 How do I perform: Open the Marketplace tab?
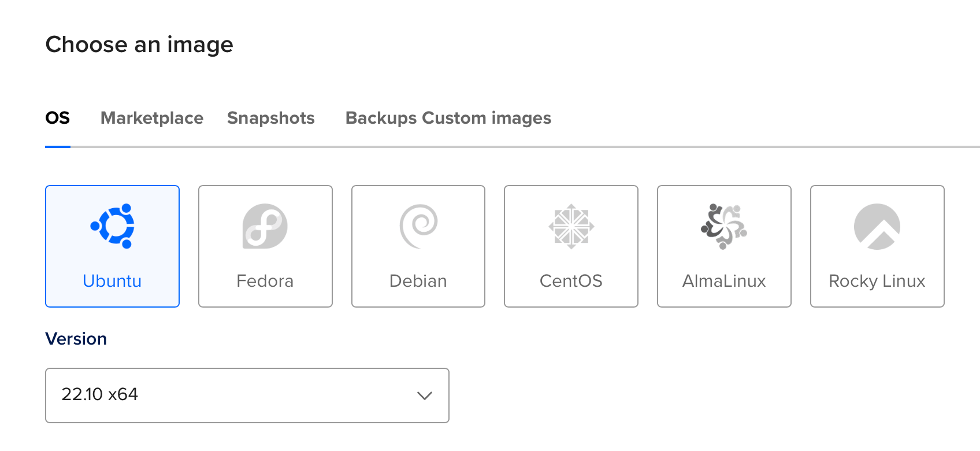(152, 118)
